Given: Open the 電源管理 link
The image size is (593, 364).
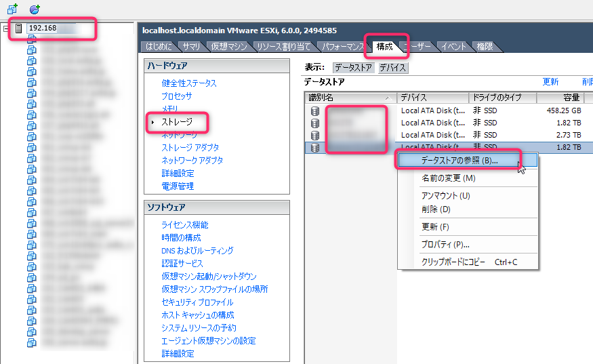Looking at the screenshot, I should (178, 186).
